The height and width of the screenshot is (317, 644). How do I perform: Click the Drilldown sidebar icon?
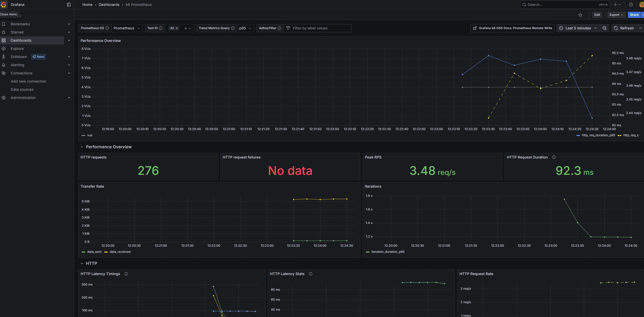pyautogui.click(x=4, y=57)
